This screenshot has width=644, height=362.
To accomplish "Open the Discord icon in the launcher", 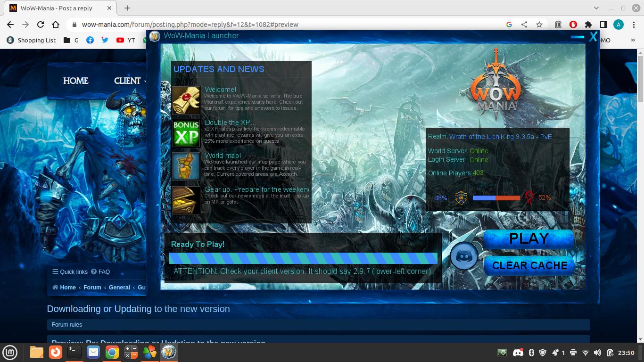I will tap(464, 256).
